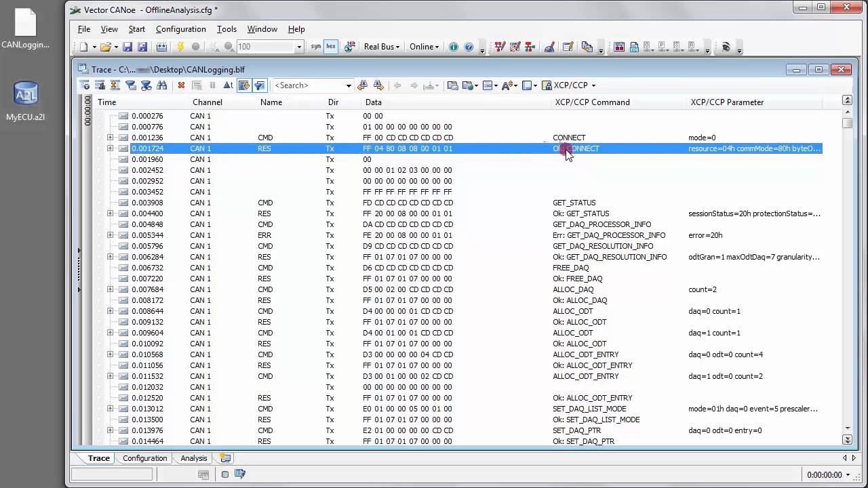Open the 100 speed factor combo box

click(x=270, y=47)
